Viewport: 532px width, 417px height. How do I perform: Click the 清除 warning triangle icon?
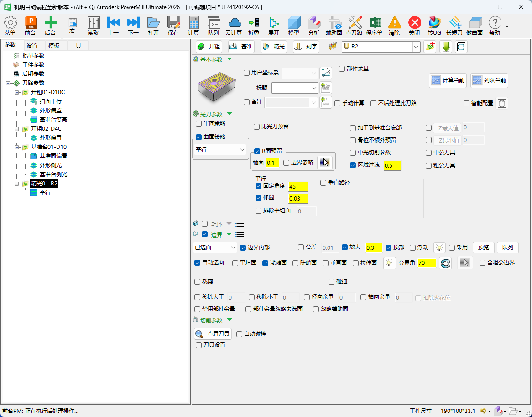394,23
